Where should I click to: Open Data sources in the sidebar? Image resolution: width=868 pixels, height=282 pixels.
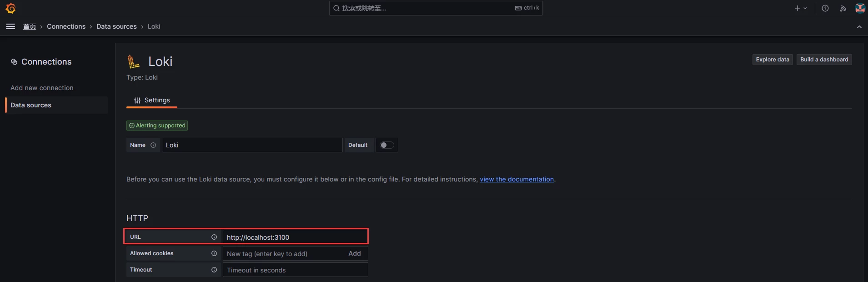coord(31,105)
